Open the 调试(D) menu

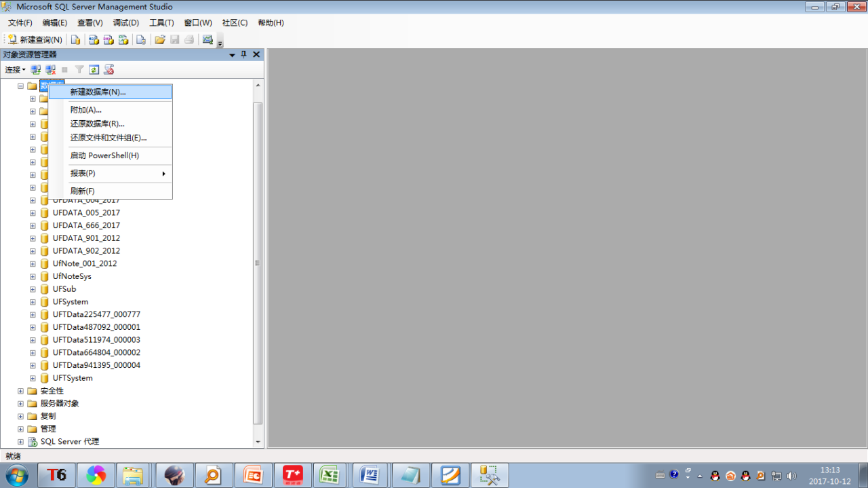[x=126, y=23]
